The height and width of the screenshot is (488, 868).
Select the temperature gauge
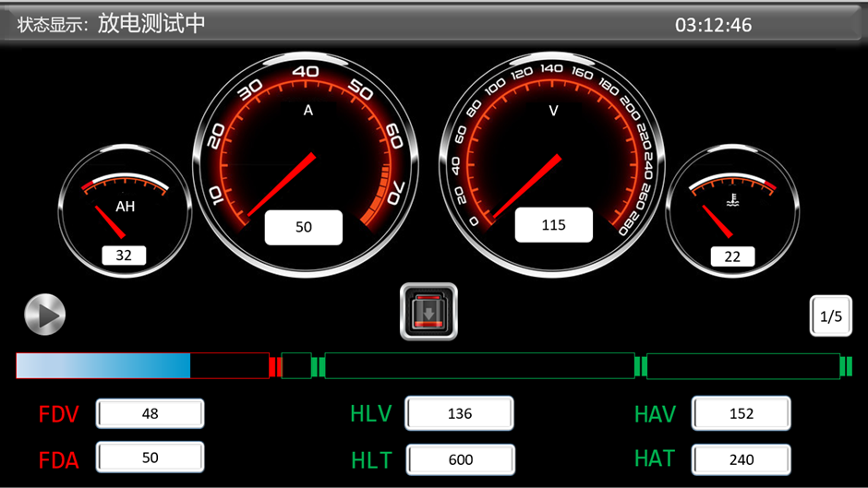(732, 210)
